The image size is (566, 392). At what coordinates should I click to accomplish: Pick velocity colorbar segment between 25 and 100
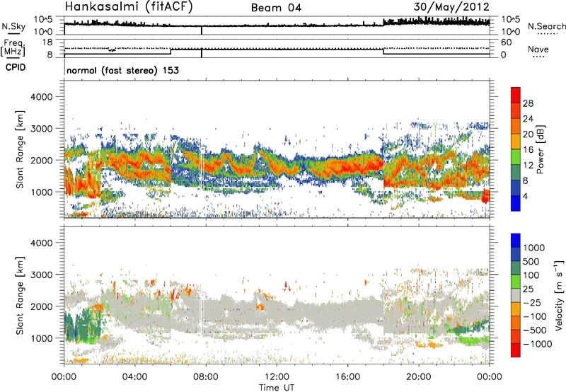(x=516, y=282)
